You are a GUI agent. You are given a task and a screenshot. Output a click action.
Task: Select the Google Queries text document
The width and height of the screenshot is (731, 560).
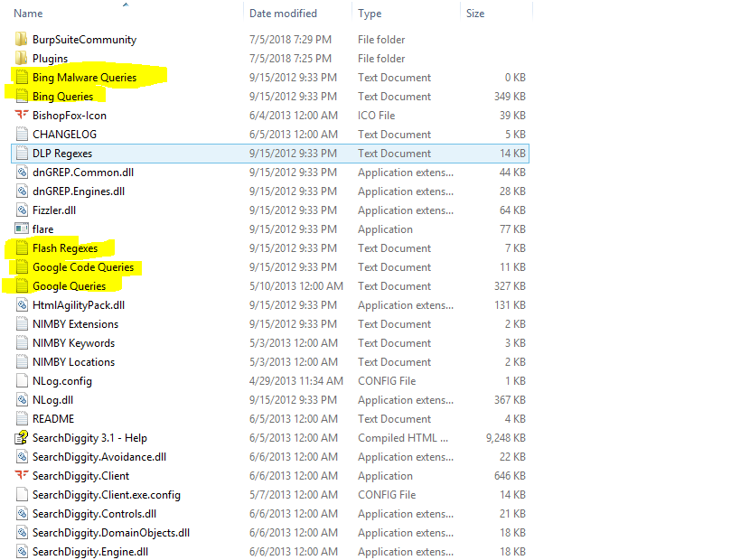click(69, 286)
